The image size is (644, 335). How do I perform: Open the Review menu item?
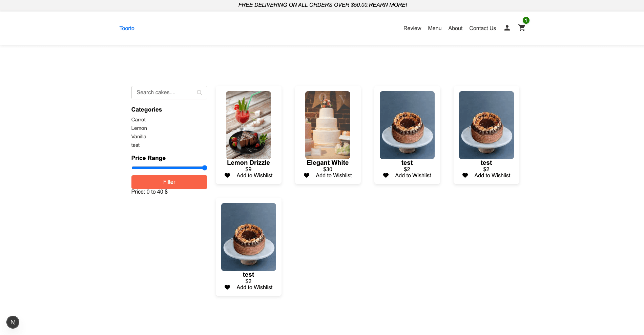(x=412, y=28)
